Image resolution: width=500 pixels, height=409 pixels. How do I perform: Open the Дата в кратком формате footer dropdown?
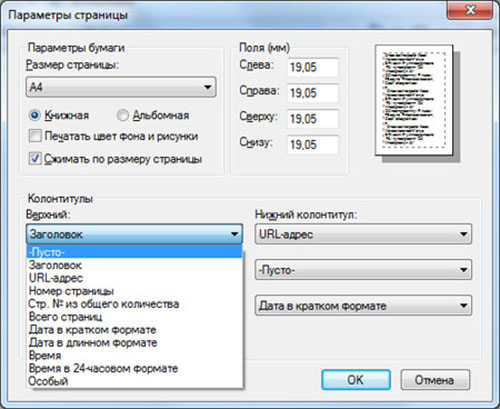coord(363,305)
